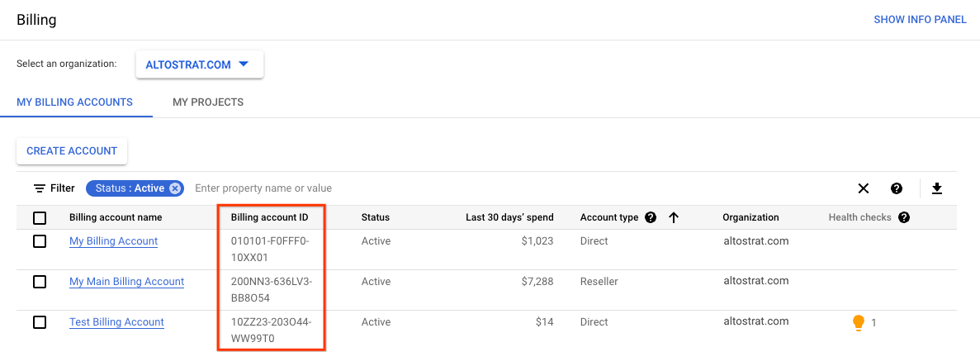Download the billing accounts list
This screenshot has height=352, width=980.
(x=937, y=188)
